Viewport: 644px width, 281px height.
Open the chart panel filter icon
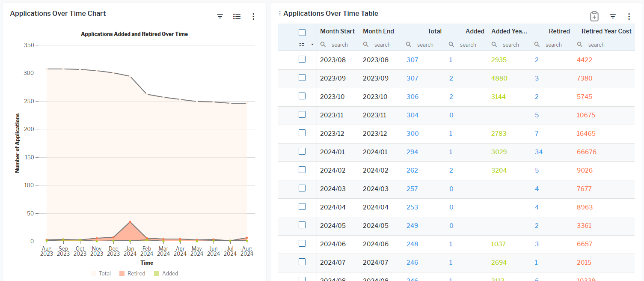point(220,16)
